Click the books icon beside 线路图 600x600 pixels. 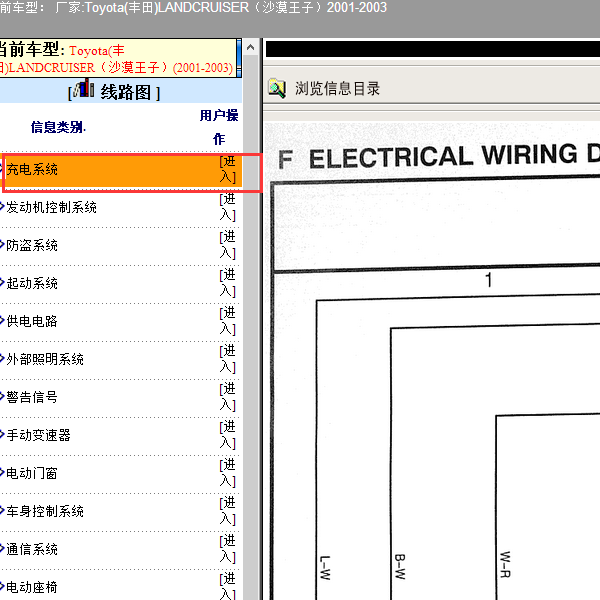pyautogui.click(x=84, y=88)
